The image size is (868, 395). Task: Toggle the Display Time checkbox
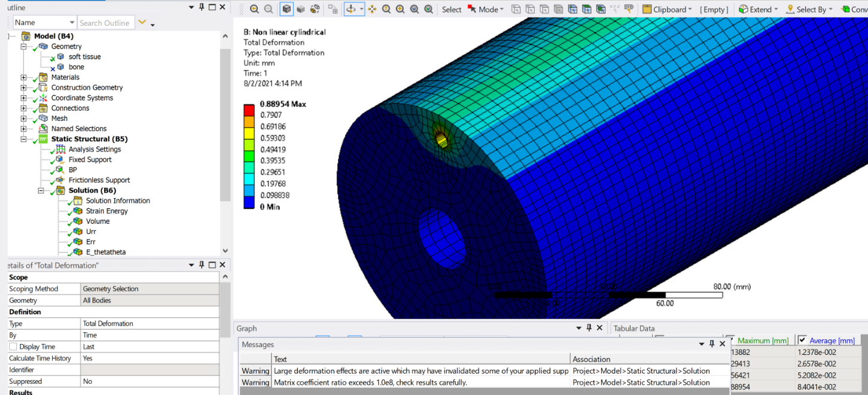coord(13,347)
